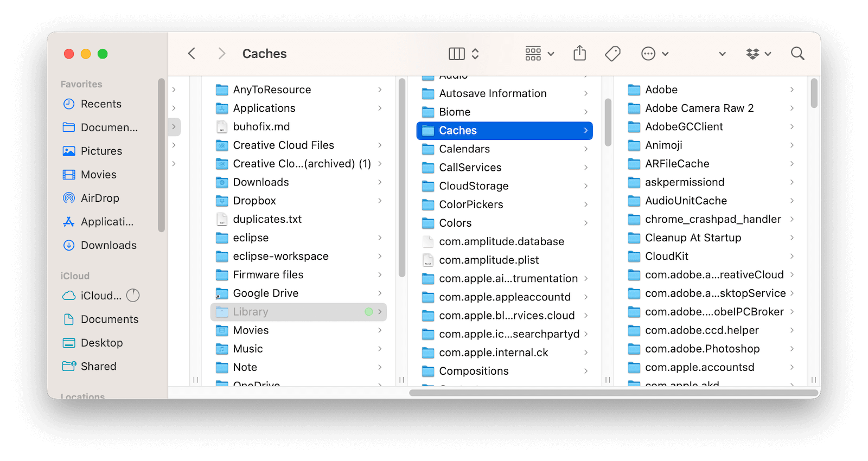The width and height of the screenshot is (868, 461).
Task: Select the eclipse-workspace folder
Action: [298, 256]
